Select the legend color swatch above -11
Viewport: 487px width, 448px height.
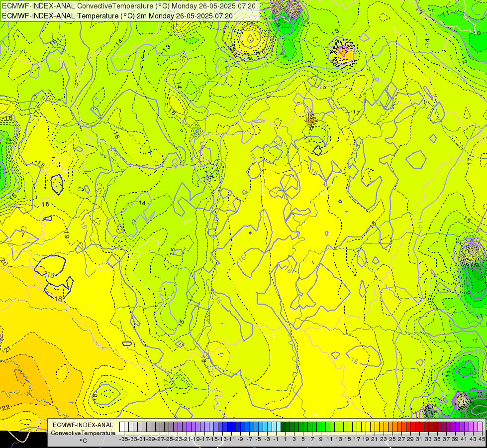(x=229, y=427)
